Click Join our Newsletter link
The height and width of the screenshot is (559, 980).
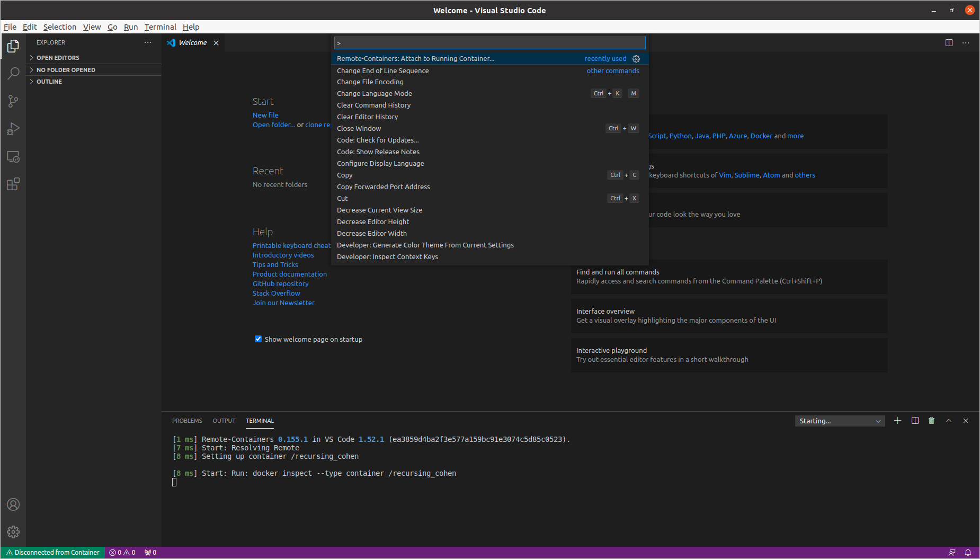(283, 303)
